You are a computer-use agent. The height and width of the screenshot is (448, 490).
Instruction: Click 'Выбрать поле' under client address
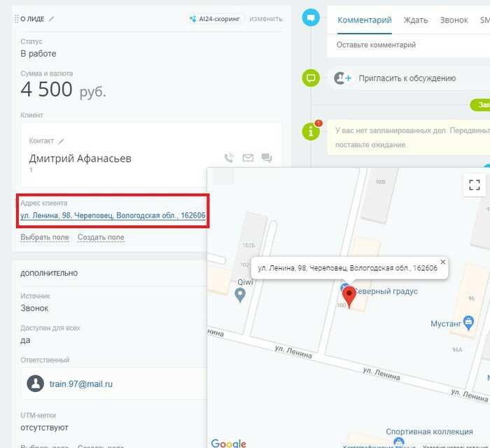(x=45, y=237)
